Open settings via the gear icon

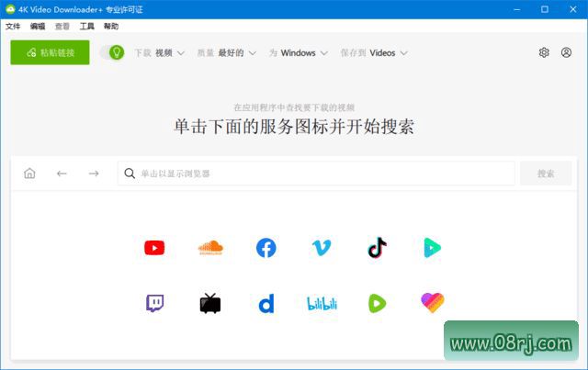(x=544, y=53)
